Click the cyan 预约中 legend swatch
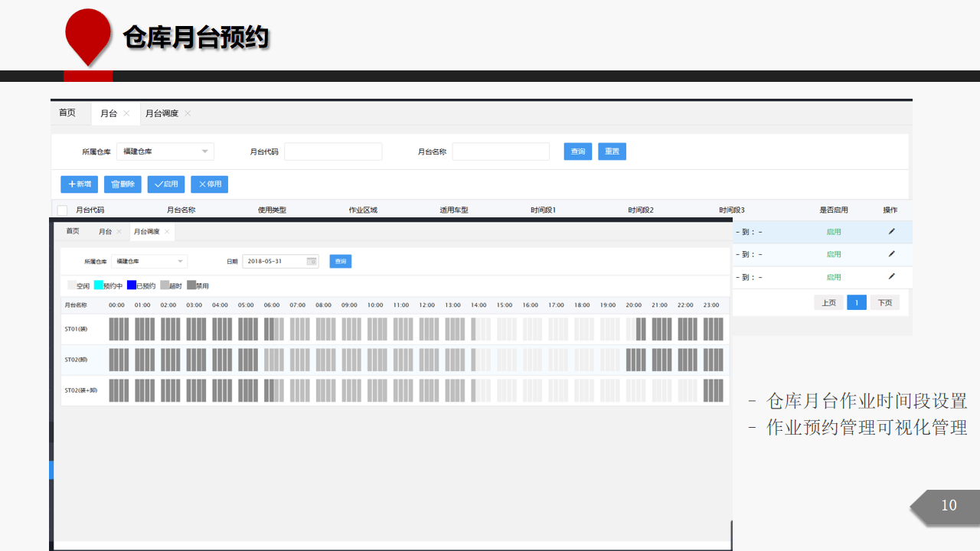Viewport: 980px width, 551px height. pyautogui.click(x=98, y=285)
